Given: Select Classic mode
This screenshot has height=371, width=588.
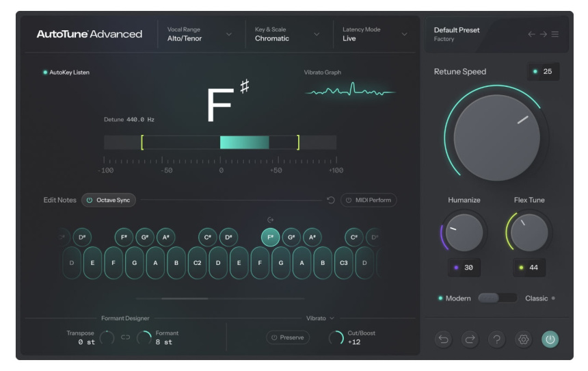Looking at the screenshot, I should coord(540,298).
